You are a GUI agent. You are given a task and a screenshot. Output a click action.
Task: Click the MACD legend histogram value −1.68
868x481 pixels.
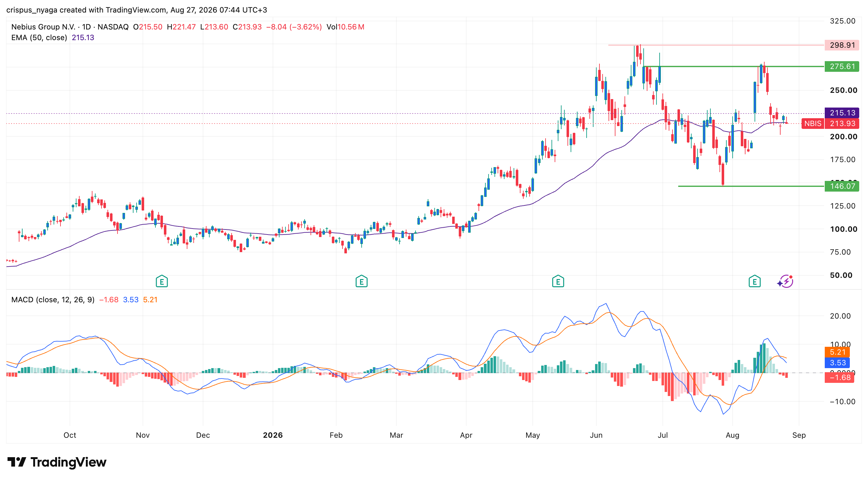click(x=109, y=300)
